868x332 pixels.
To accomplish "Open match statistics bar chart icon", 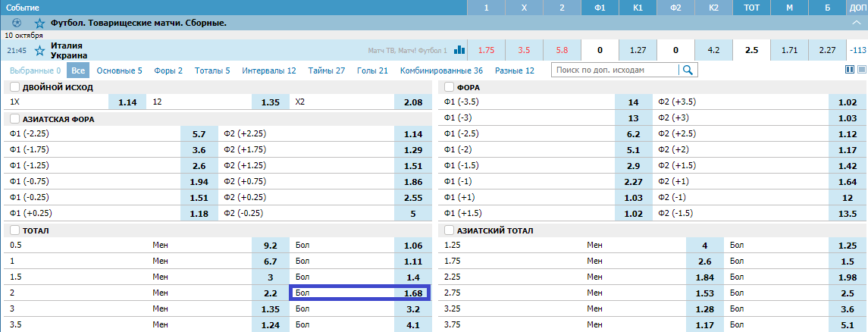I will click(x=459, y=50).
